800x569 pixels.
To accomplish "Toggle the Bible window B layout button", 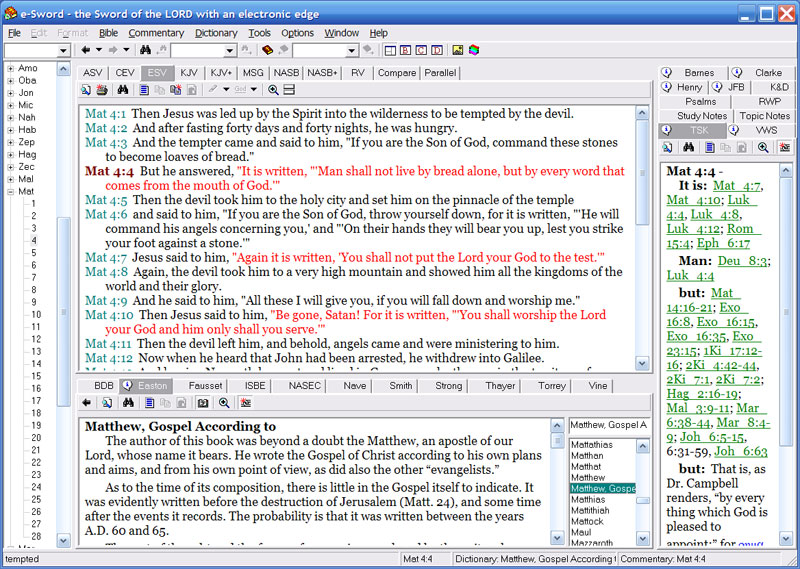I will click(x=406, y=50).
